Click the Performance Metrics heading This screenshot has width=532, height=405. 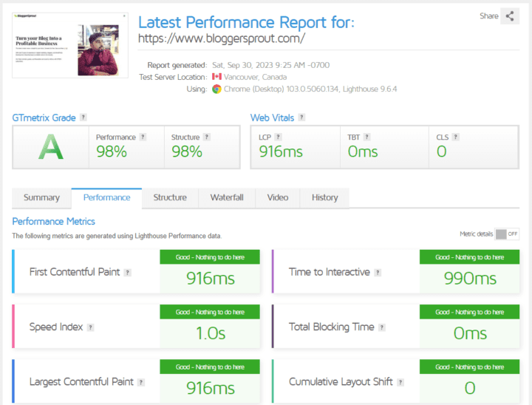point(54,221)
